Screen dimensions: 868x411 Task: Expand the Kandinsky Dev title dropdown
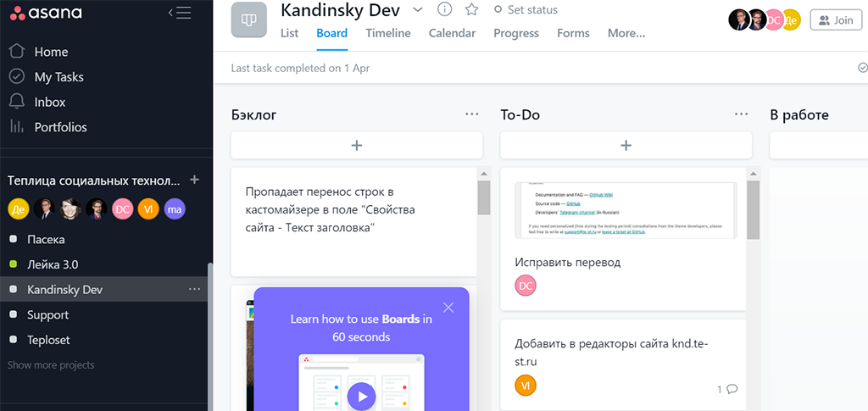(x=417, y=9)
